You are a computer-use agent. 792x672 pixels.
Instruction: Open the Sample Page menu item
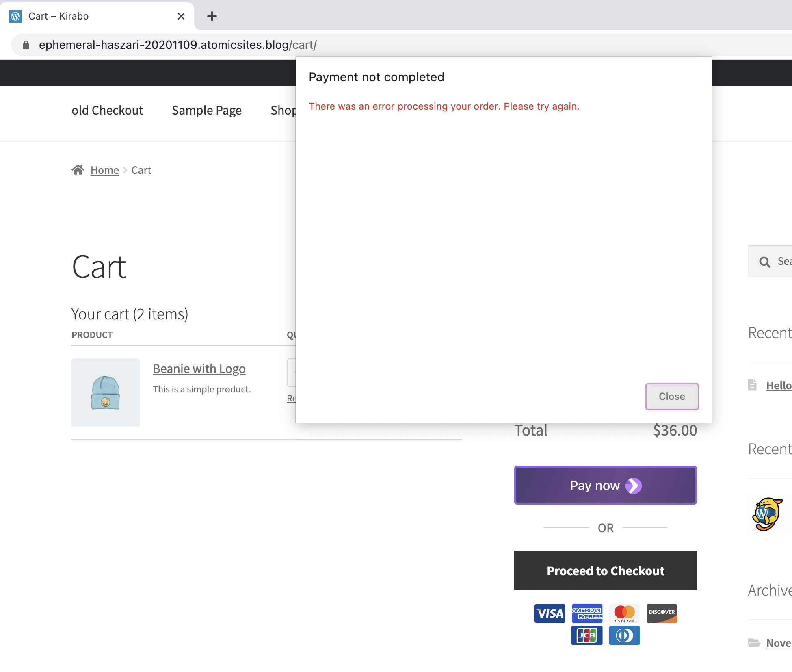(x=206, y=111)
